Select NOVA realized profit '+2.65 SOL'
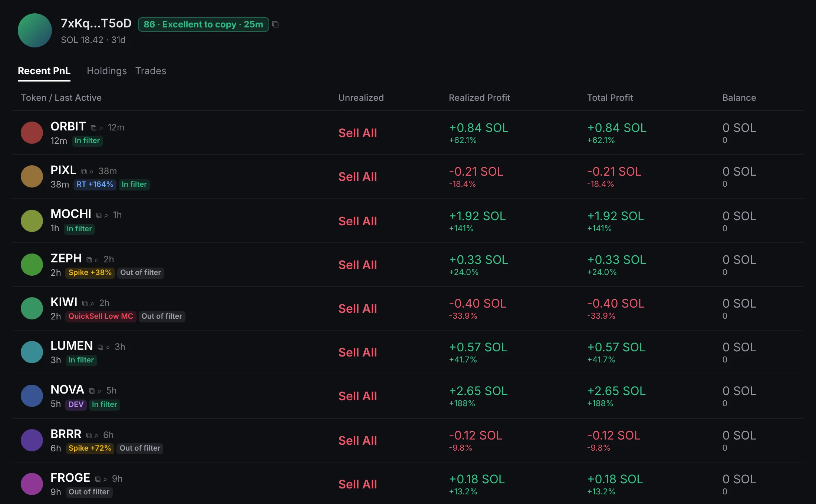This screenshot has height=504, width=816. pos(478,391)
